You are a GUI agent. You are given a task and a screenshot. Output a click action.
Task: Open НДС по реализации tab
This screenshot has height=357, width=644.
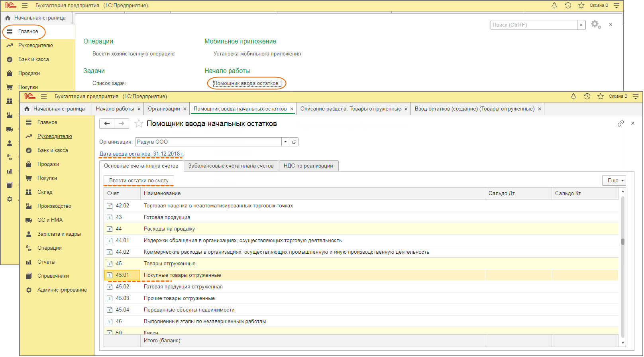click(308, 166)
